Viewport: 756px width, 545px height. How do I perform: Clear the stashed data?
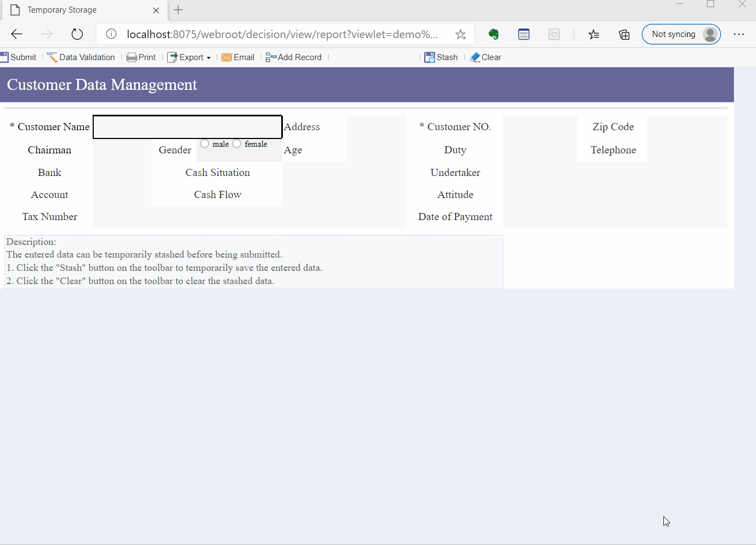[485, 57]
